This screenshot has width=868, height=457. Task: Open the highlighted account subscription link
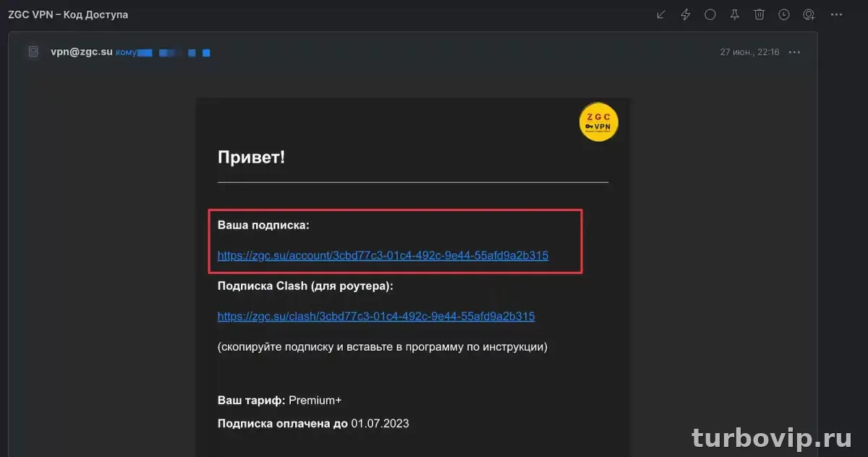coord(383,255)
